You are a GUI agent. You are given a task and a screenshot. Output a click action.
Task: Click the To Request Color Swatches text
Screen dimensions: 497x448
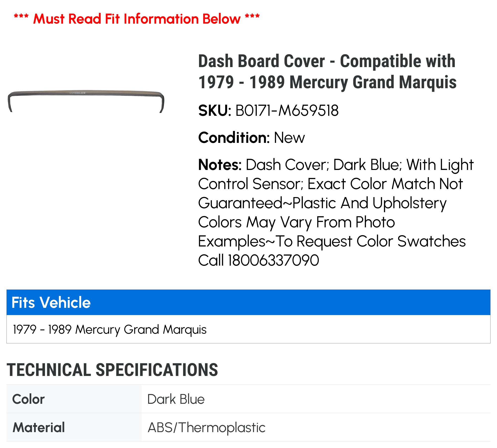pyautogui.click(x=371, y=241)
